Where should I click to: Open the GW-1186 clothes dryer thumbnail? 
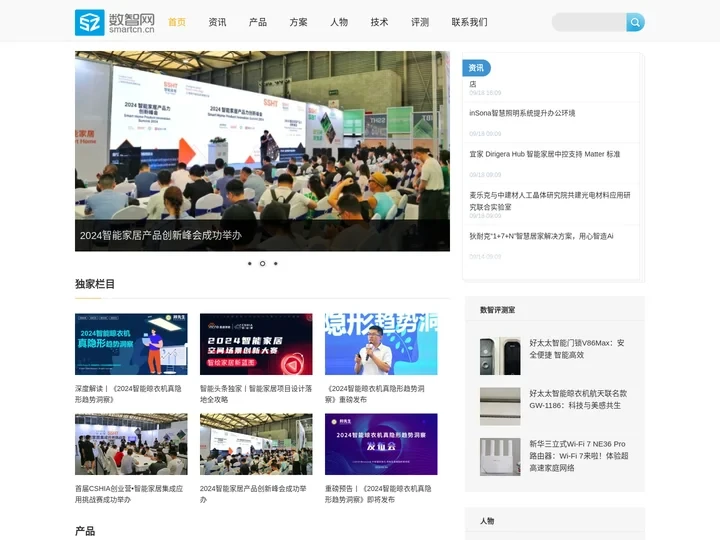point(500,406)
